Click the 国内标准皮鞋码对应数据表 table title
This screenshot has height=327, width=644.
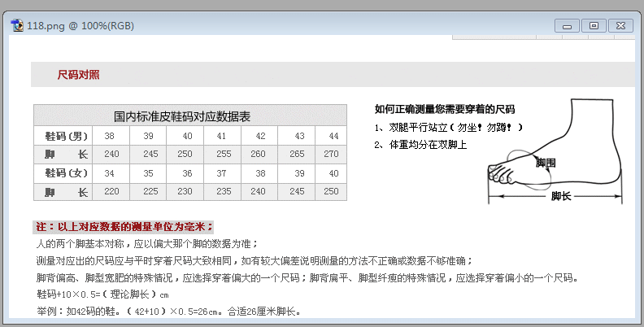(182, 116)
